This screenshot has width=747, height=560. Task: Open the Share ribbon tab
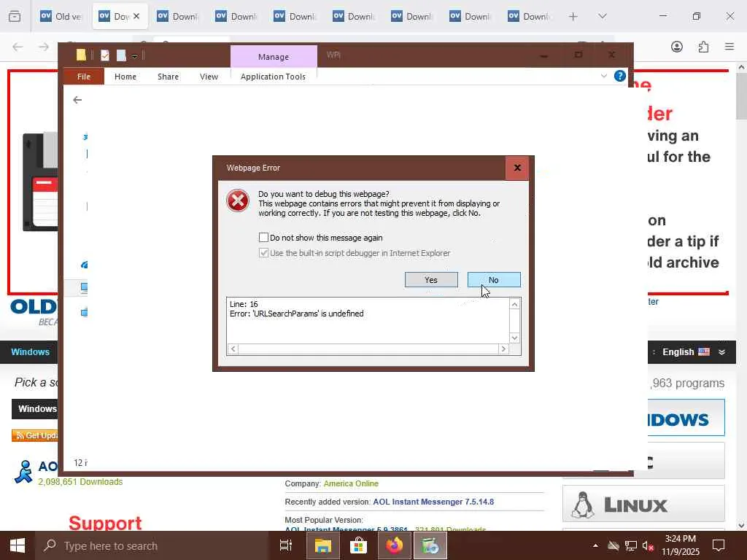click(169, 77)
